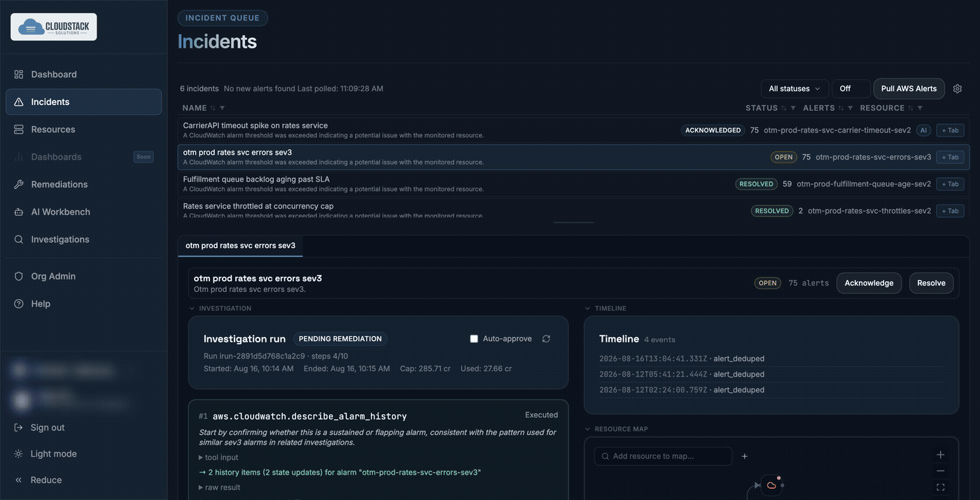Select the otm prod rates svc errors sev3 tab
Viewport: 980px width, 500px height.
(240, 246)
